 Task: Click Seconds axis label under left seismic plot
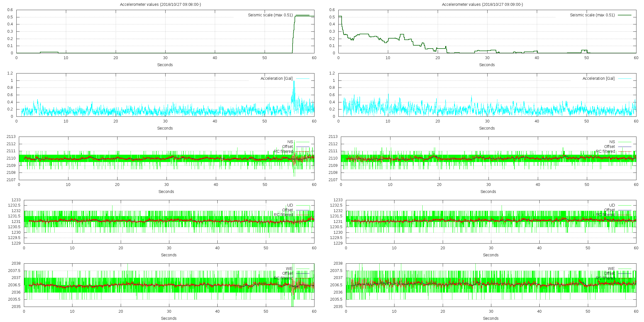165,65
